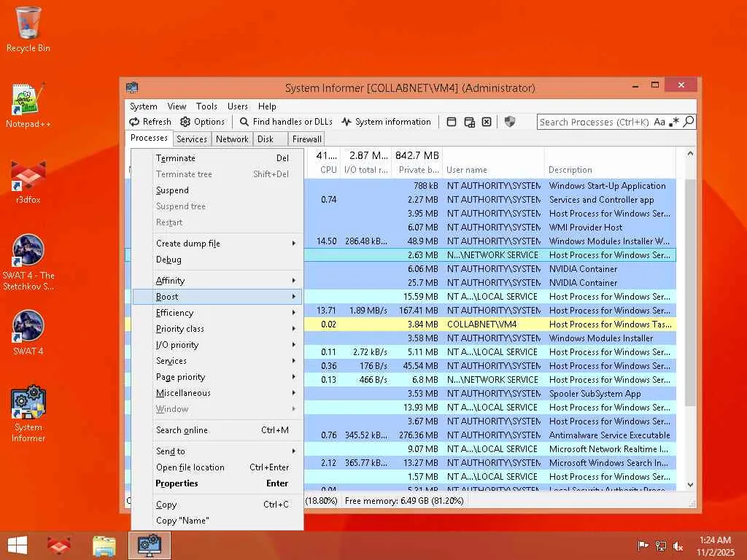The image size is (747, 560).
Task: Open the Users menu
Action: point(237,106)
